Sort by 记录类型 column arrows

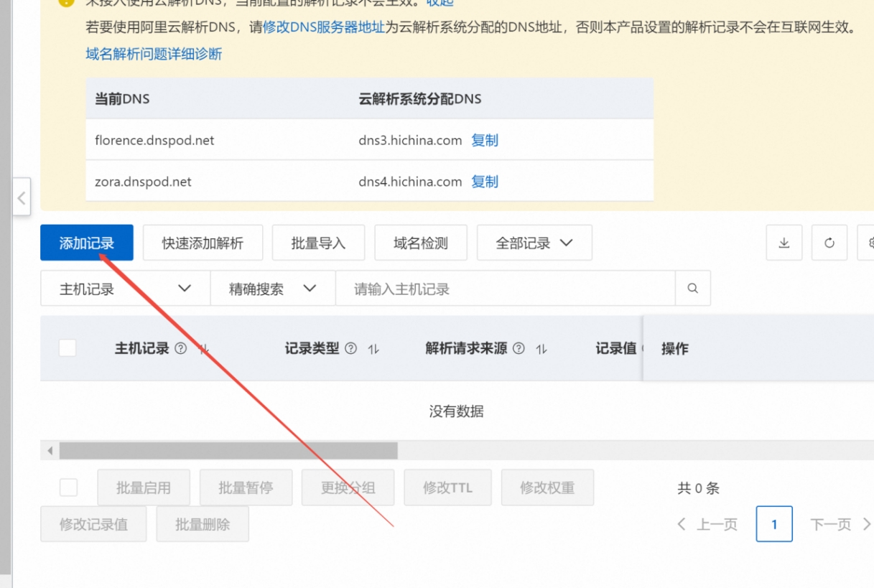point(373,349)
